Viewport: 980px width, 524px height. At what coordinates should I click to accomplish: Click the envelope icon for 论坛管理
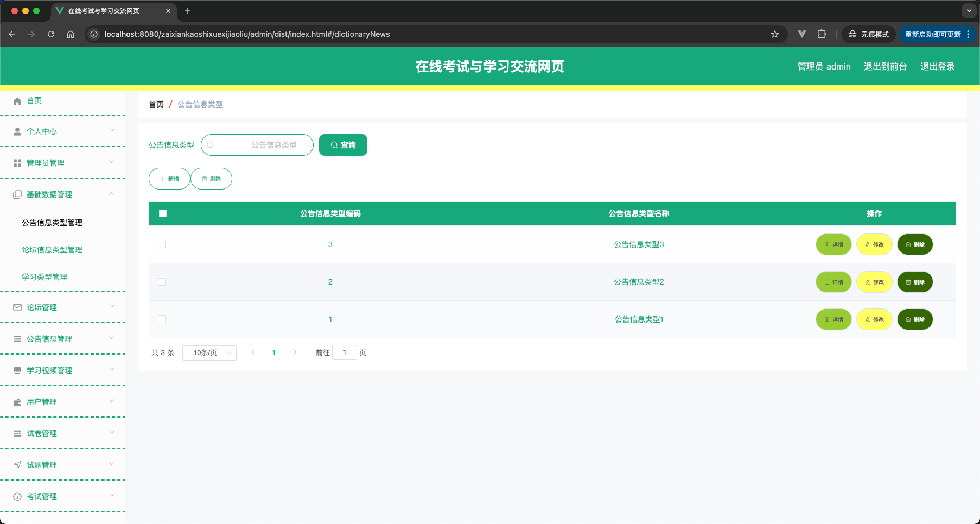pos(17,307)
